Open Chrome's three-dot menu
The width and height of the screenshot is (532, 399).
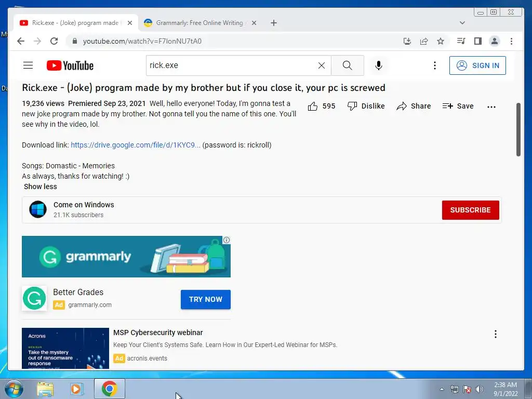click(511, 42)
